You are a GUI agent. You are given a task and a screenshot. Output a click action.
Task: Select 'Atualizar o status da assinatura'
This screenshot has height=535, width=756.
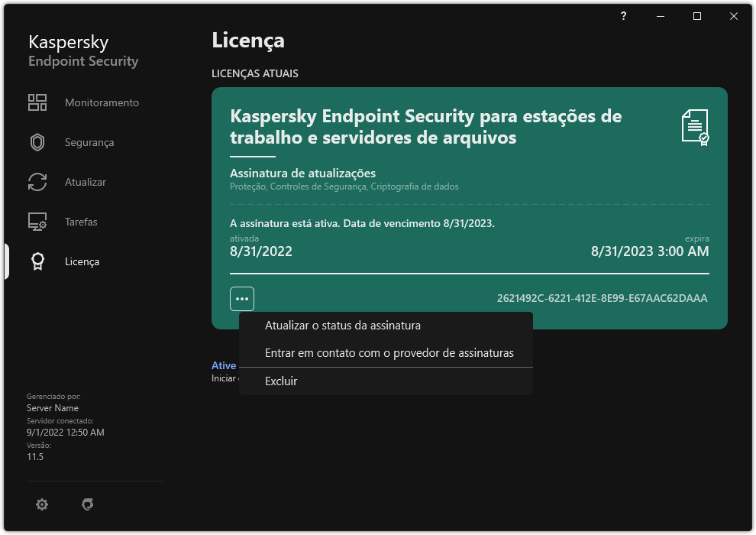342,325
